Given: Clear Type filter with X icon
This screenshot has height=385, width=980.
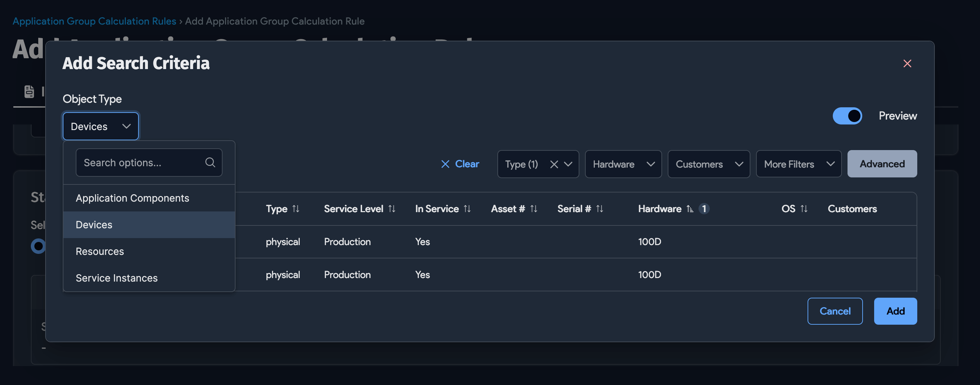Looking at the screenshot, I should click(x=553, y=164).
